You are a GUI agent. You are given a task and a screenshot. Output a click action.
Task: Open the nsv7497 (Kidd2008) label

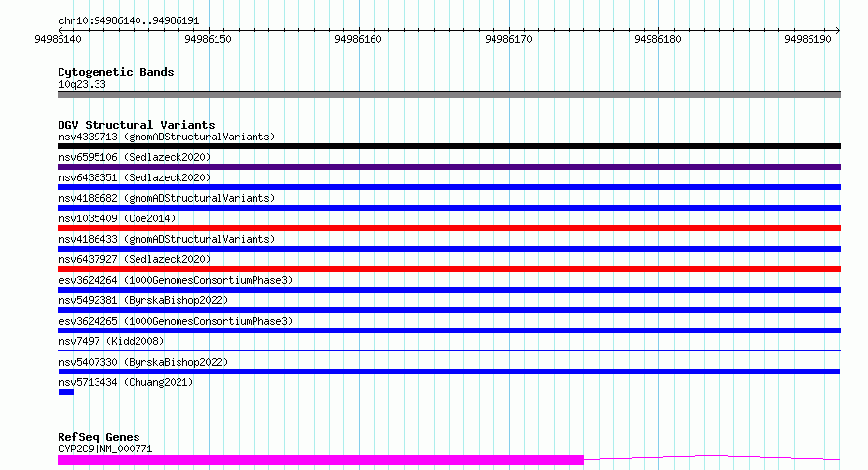111,341
